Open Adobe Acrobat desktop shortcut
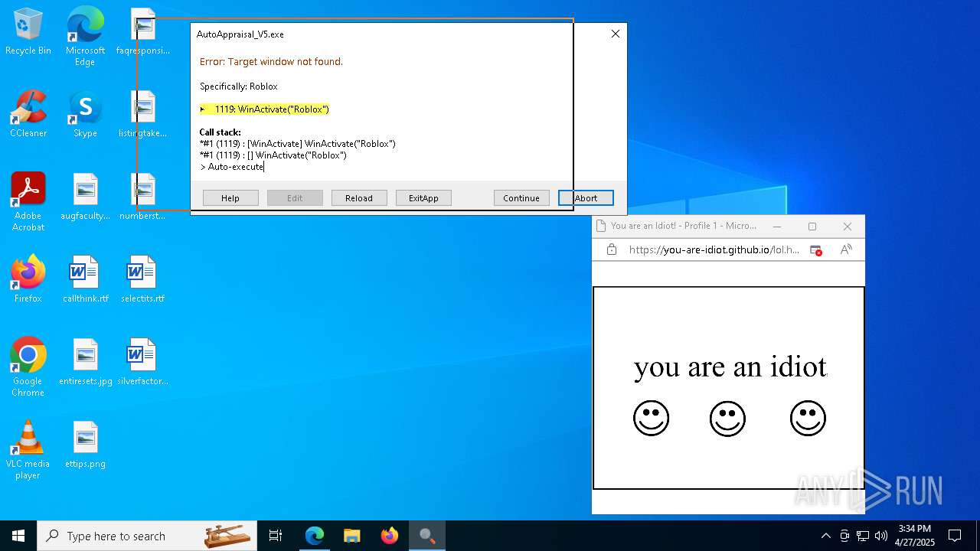This screenshot has height=551, width=980. (28, 202)
